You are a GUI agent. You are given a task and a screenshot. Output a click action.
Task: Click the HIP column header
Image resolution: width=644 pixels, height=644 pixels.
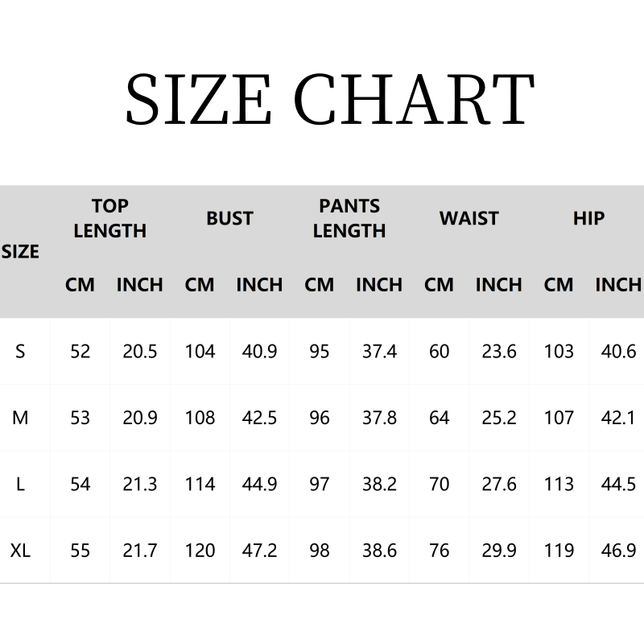coord(588,218)
